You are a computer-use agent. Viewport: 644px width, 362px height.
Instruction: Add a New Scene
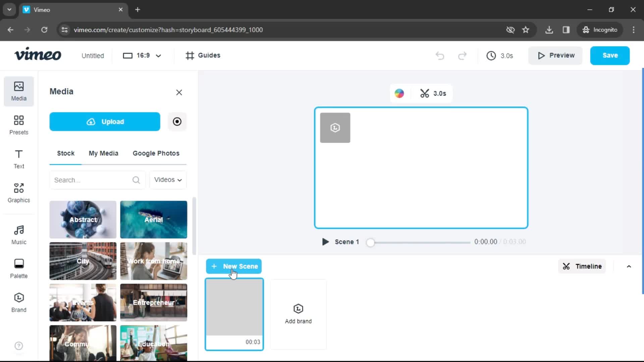tap(234, 266)
